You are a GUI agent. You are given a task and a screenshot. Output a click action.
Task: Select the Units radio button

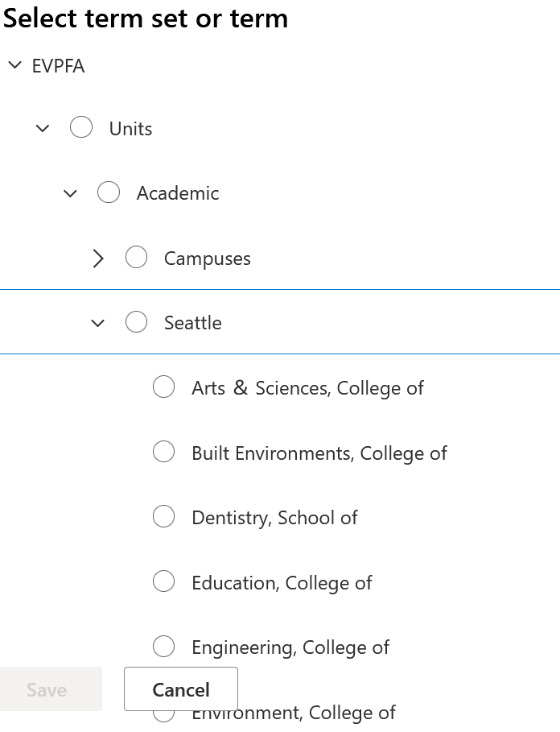click(x=81, y=126)
